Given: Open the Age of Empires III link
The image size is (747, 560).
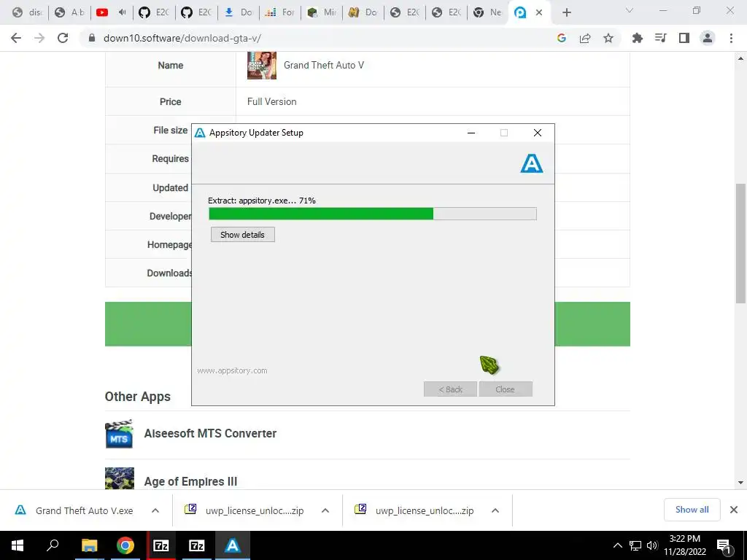Looking at the screenshot, I should click(x=190, y=481).
